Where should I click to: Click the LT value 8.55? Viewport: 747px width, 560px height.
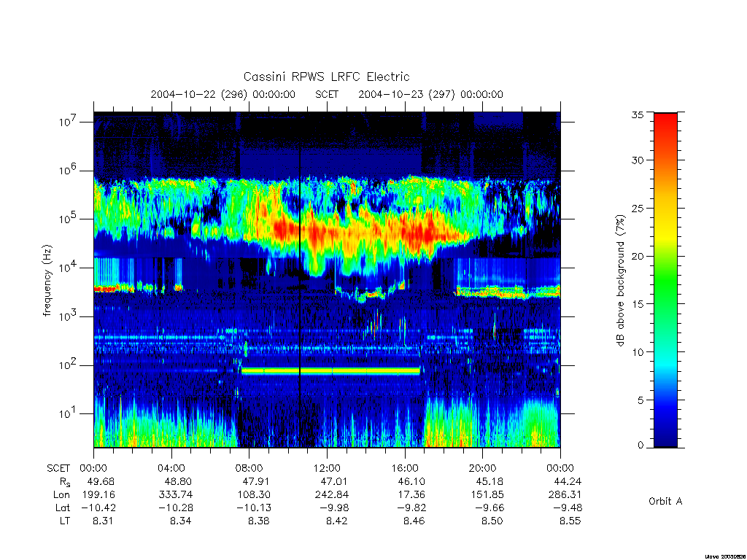570,521
